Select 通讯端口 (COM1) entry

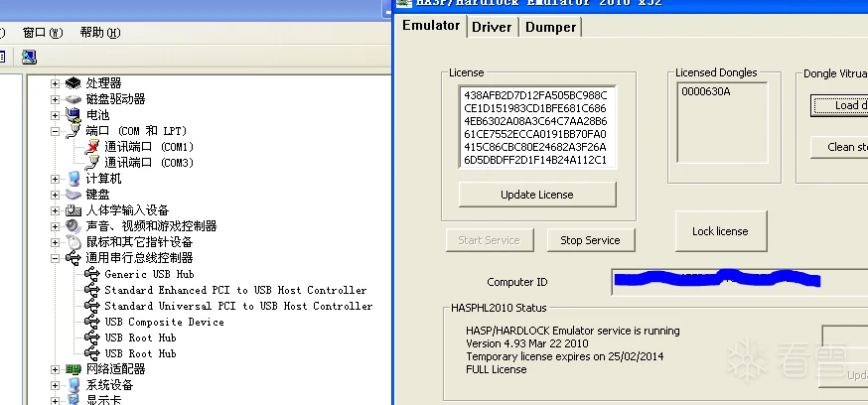click(x=149, y=147)
